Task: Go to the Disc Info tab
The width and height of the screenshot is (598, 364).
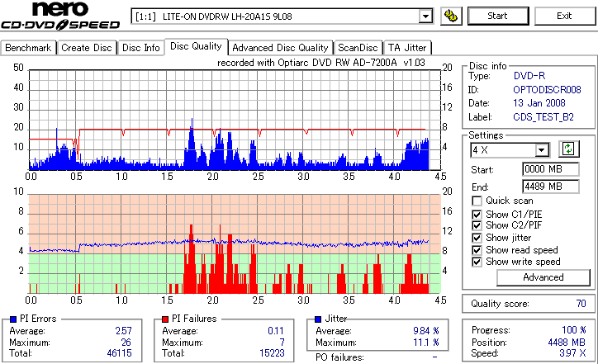Action: tap(140, 48)
